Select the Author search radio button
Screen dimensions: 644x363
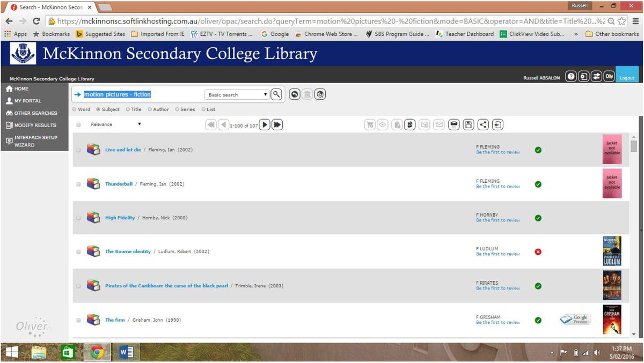(x=150, y=109)
